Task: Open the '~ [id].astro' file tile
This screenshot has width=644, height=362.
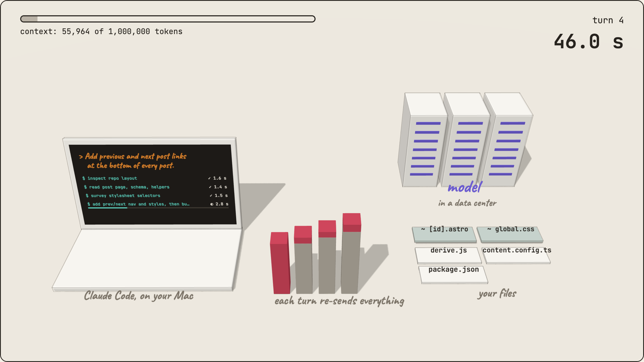Action: coord(444,234)
